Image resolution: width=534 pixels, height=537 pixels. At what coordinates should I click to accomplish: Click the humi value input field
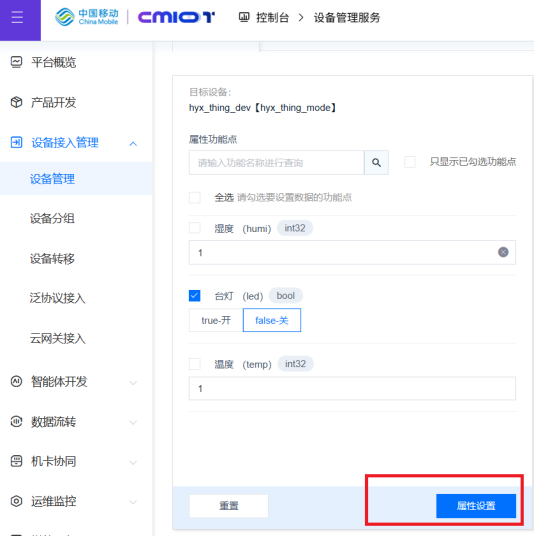[x=352, y=252]
